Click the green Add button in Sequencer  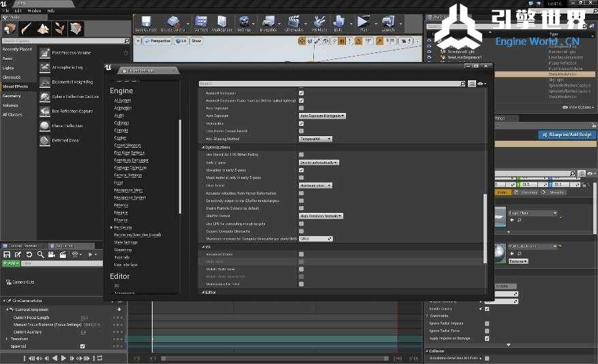coord(11,263)
